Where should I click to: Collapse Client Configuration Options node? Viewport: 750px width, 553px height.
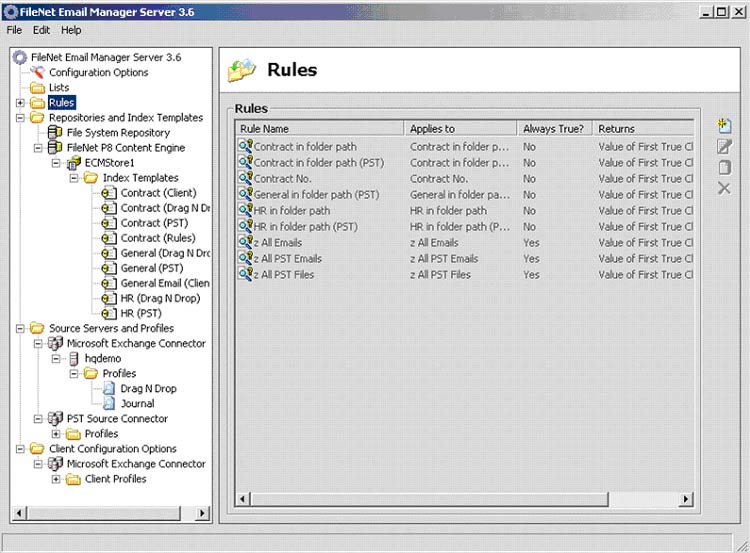tap(20, 449)
